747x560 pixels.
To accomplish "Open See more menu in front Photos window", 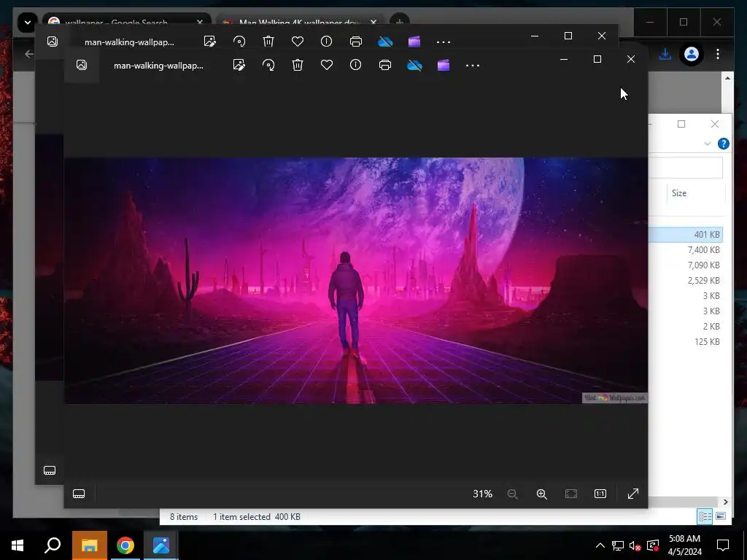I will click(473, 65).
